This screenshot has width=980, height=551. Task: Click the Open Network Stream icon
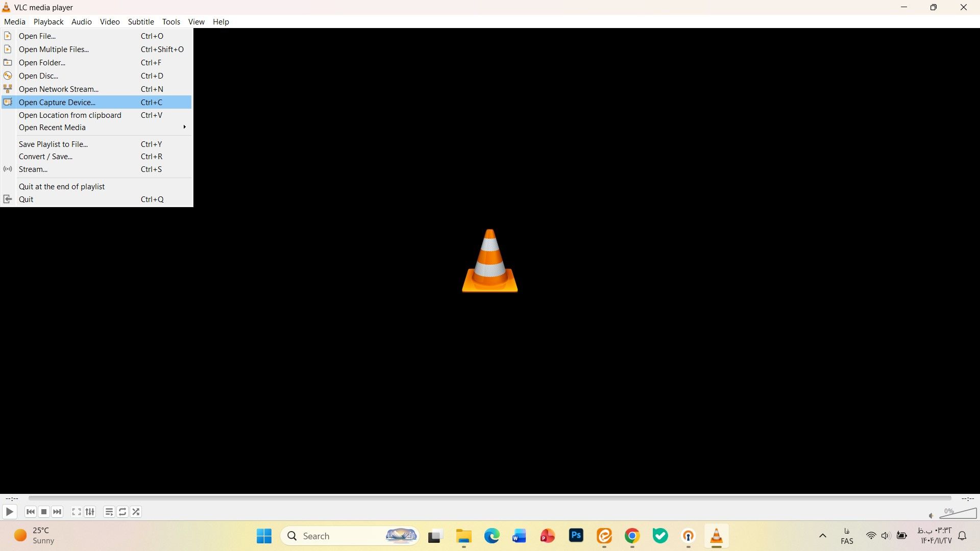(x=8, y=89)
